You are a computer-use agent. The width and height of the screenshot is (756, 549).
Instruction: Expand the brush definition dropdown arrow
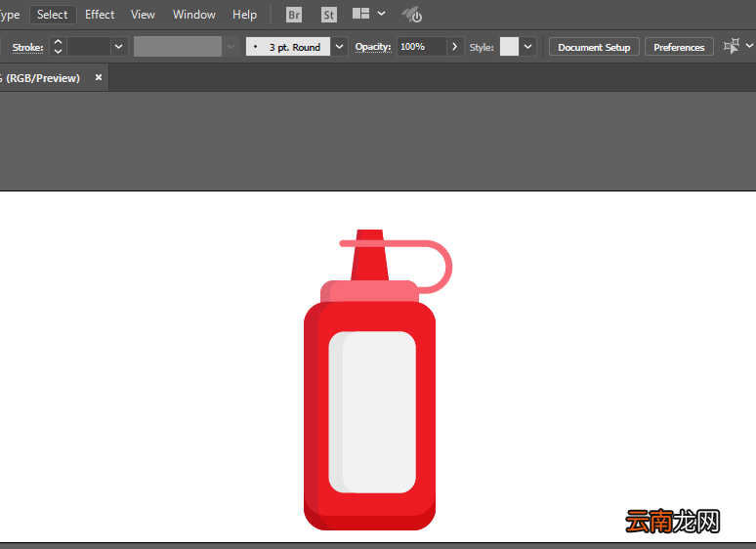point(339,47)
